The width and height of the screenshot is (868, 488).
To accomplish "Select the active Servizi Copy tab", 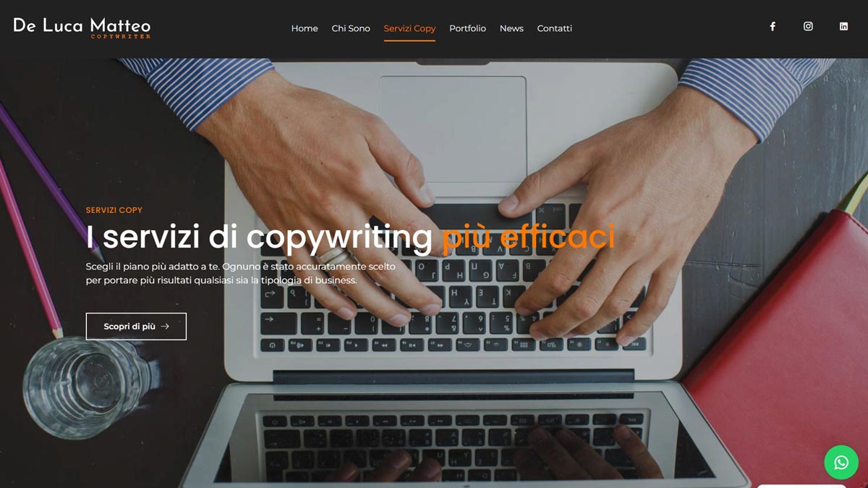I will [409, 28].
